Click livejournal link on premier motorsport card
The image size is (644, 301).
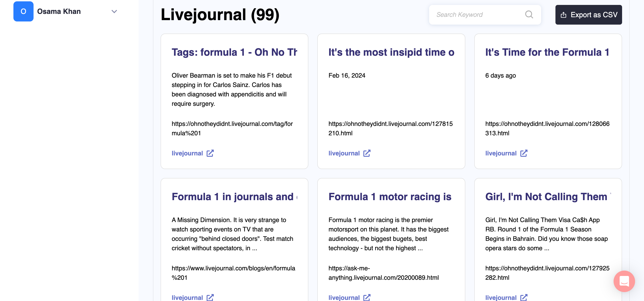tap(344, 297)
